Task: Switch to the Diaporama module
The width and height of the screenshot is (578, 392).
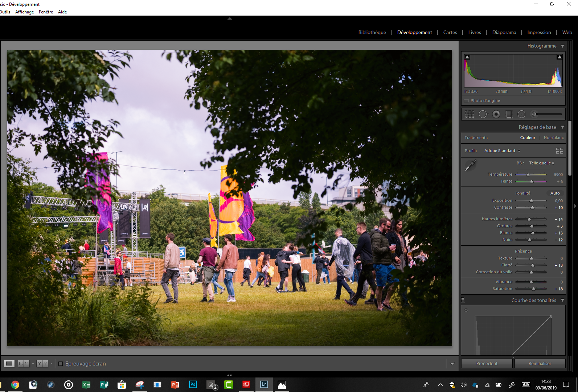Action: coord(504,32)
